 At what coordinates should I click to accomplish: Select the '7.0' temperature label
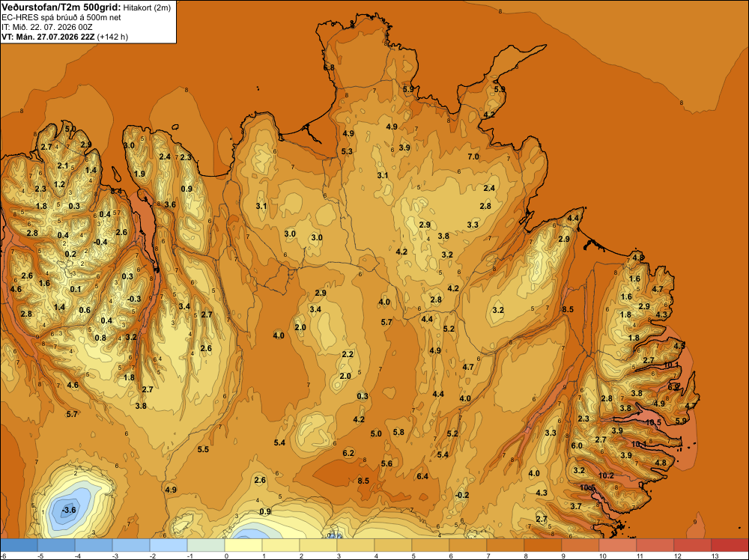pos(473,156)
